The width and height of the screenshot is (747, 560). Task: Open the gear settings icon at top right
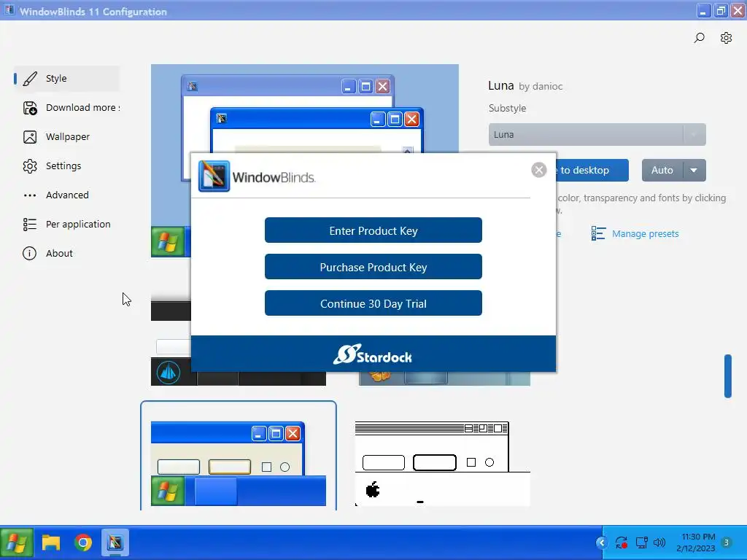tap(726, 38)
